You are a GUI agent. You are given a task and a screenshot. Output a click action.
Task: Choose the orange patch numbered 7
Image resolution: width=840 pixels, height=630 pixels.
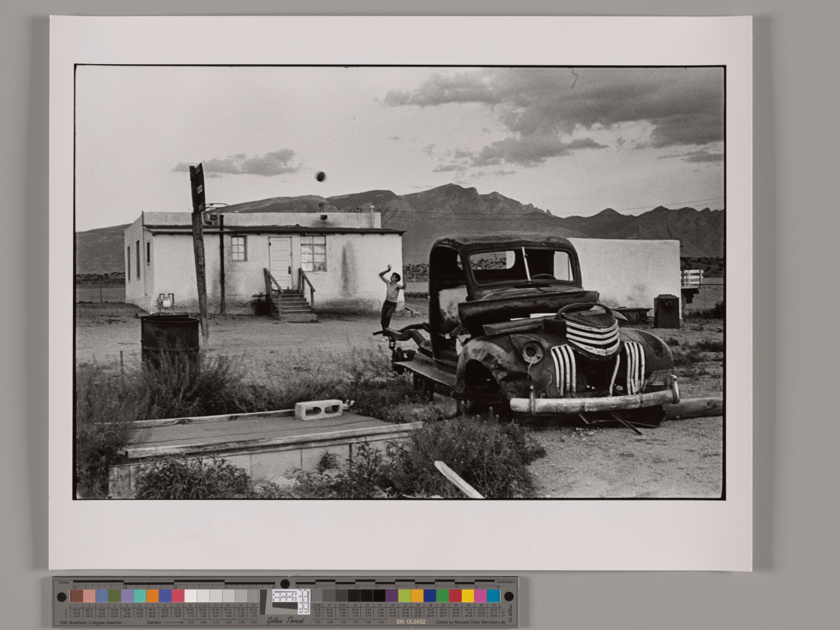coord(152,596)
